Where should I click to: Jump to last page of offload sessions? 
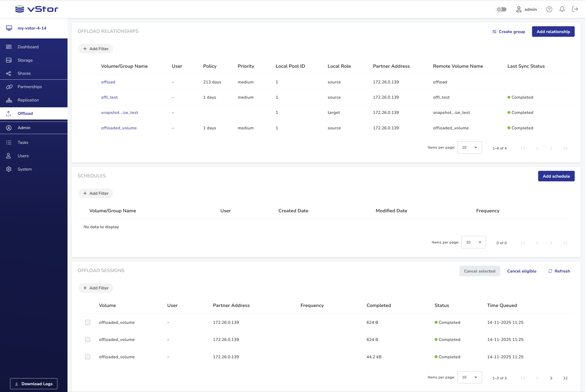[565, 378]
